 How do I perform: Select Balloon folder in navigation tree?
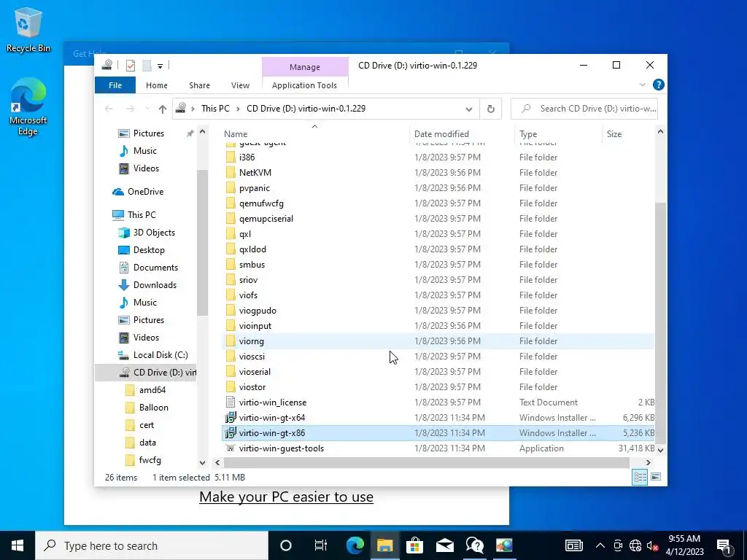click(146, 408)
